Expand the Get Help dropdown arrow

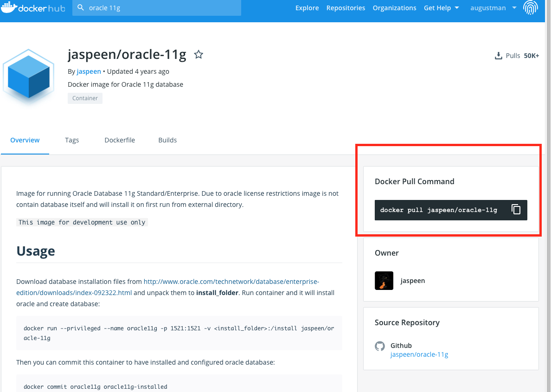[x=457, y=8]
